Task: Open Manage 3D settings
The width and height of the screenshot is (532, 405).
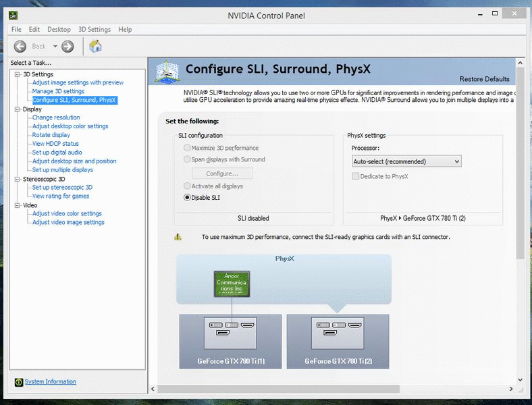Action: click(58, 91)
